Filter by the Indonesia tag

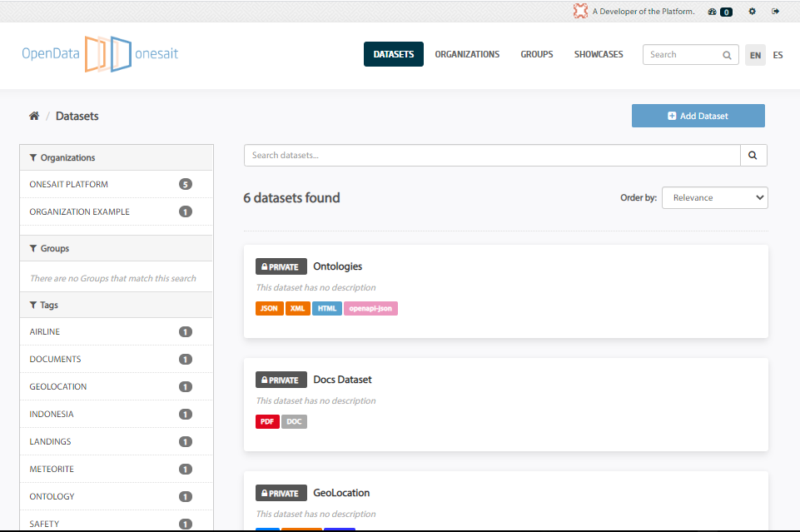pyautogui.click(x=117, y=414)
